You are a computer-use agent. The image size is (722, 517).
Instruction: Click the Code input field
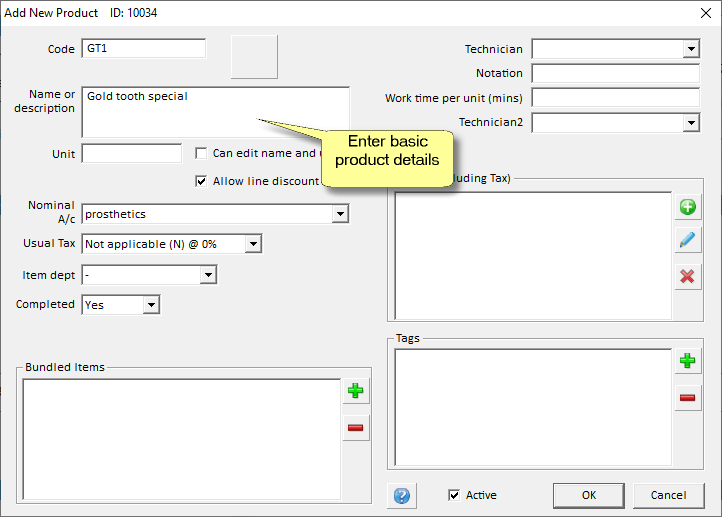coord(144,48)
